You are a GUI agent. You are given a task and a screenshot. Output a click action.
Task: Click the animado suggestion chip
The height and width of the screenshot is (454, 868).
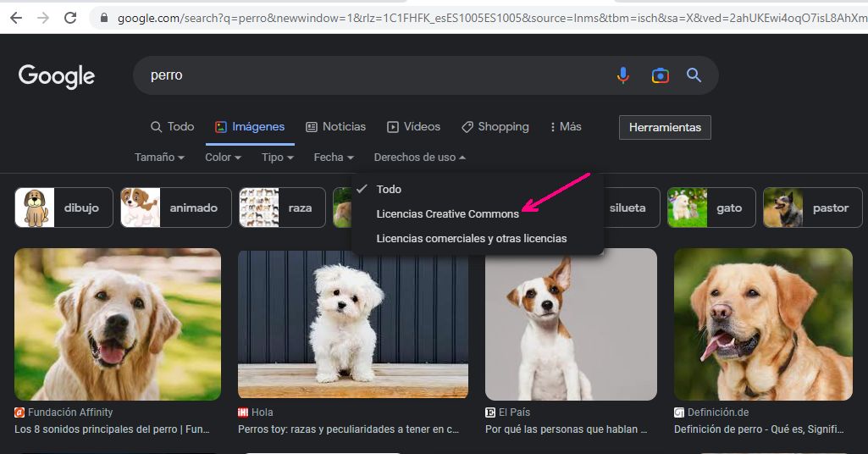pyautogui.click(x=176, y=208)
